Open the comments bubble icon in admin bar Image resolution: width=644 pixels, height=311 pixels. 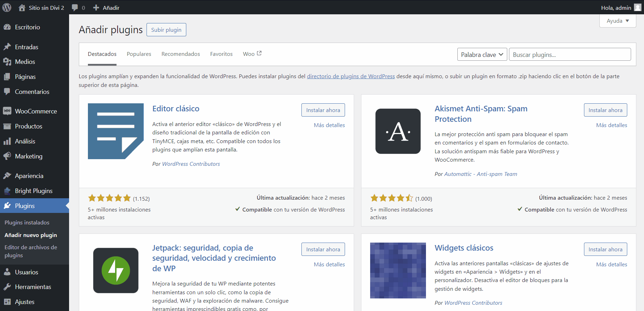tap(75, 8)
